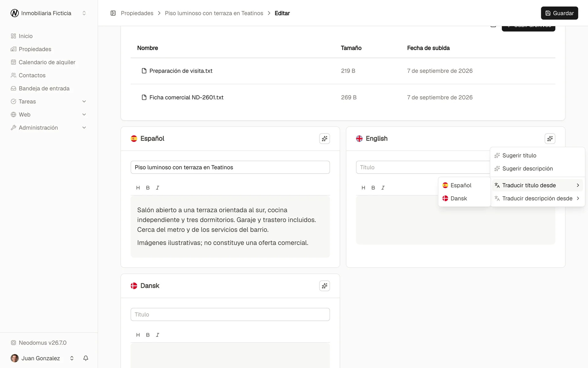588x368 pixels.
Task: Toggle the sidebar panel icon beside Propiedades
Action: 113,13
